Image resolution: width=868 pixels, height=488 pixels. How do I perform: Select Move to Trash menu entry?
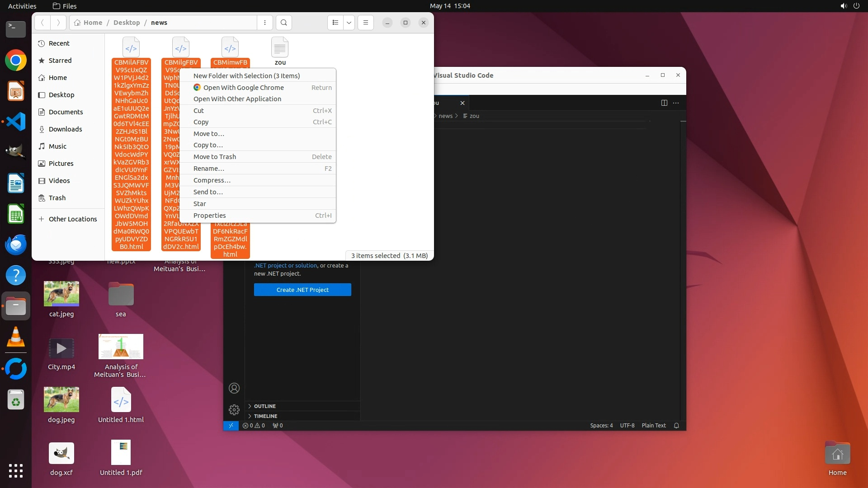(x=215, y=157)
